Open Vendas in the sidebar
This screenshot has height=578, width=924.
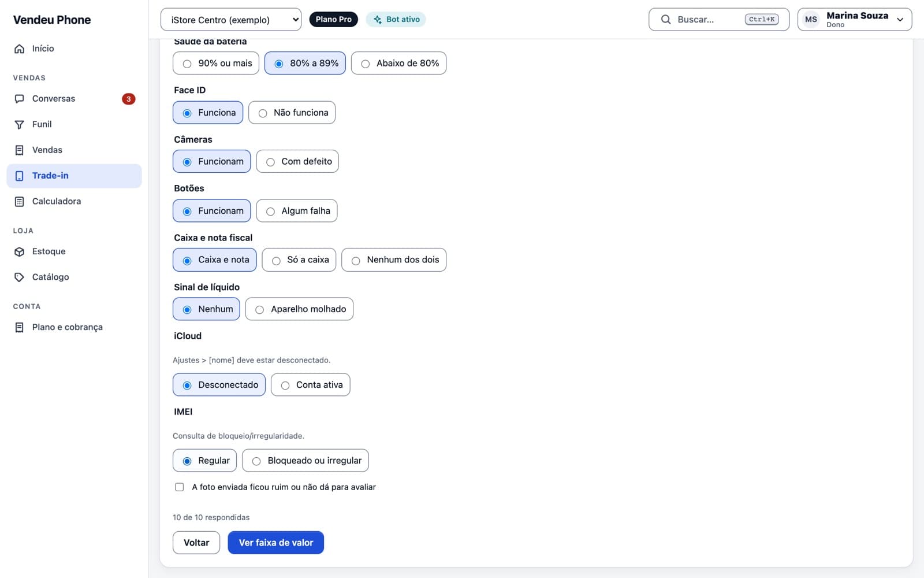(74, 150)
